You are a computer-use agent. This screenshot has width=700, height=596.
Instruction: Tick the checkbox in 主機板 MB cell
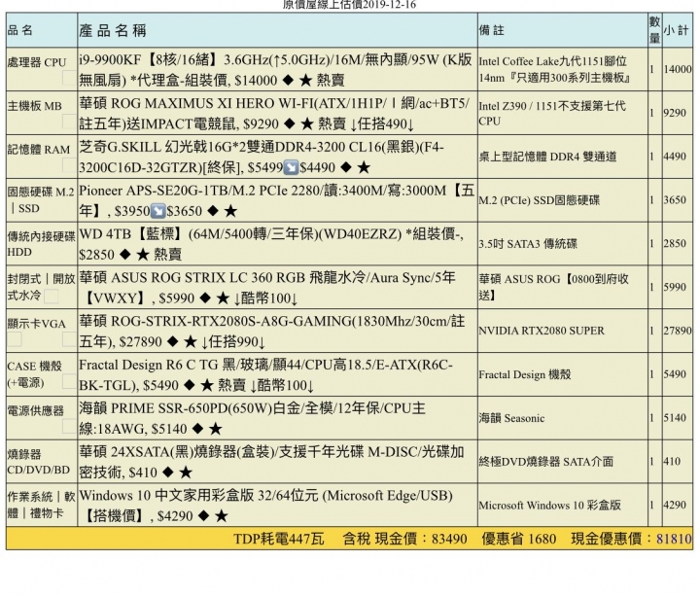69,121
